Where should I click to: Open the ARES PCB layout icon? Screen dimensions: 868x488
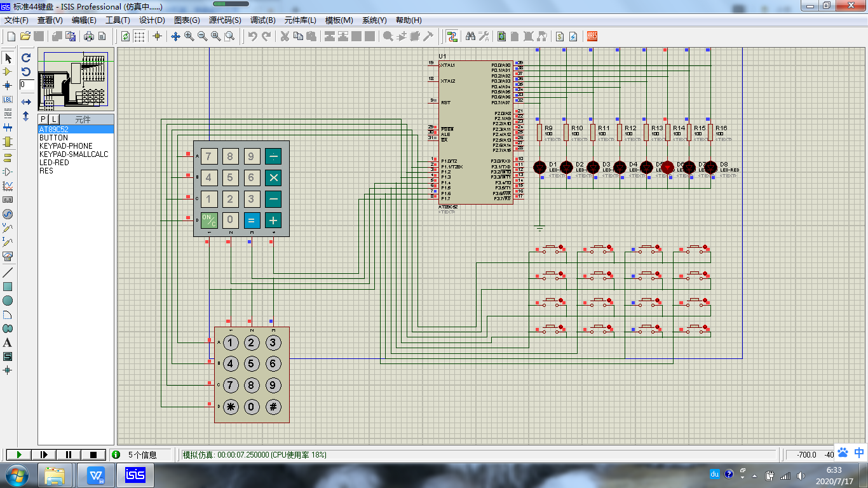click(592, 36)
